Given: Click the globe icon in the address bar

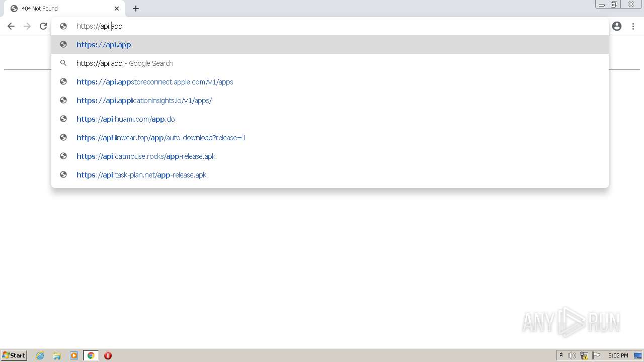Looking at the screenshot, I should pos(63,26).
